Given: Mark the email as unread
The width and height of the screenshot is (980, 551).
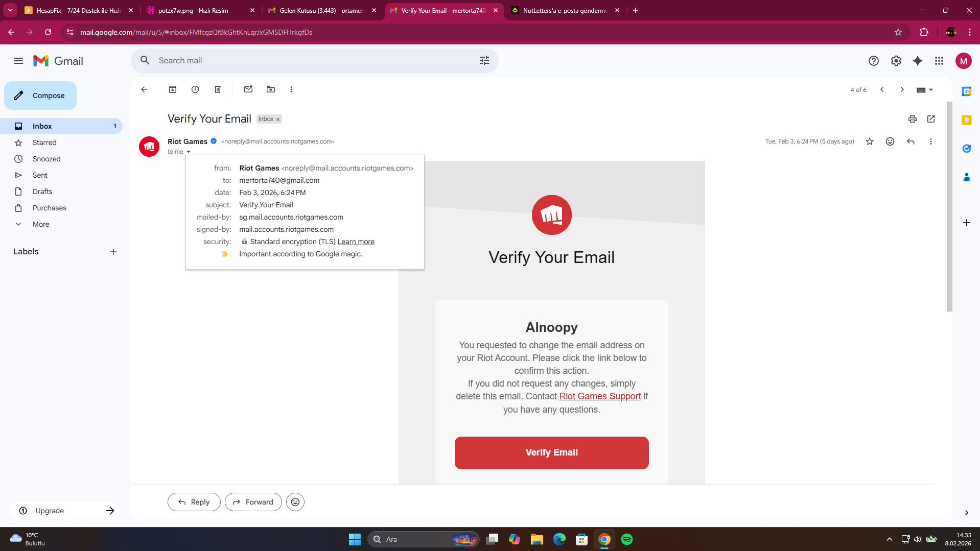Looking at the screenshot, I should coord(248,89).
